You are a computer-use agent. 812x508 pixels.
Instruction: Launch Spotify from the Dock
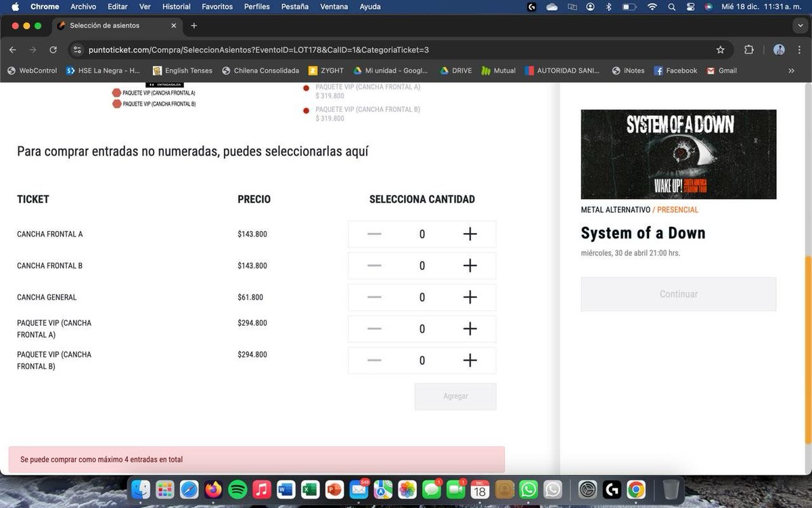[x=238, y=489]
